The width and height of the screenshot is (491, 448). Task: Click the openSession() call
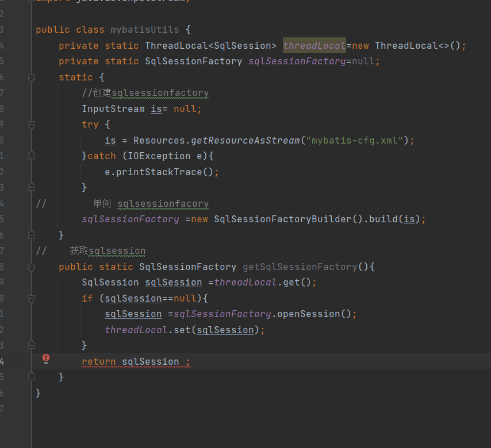tap(314, 314)
